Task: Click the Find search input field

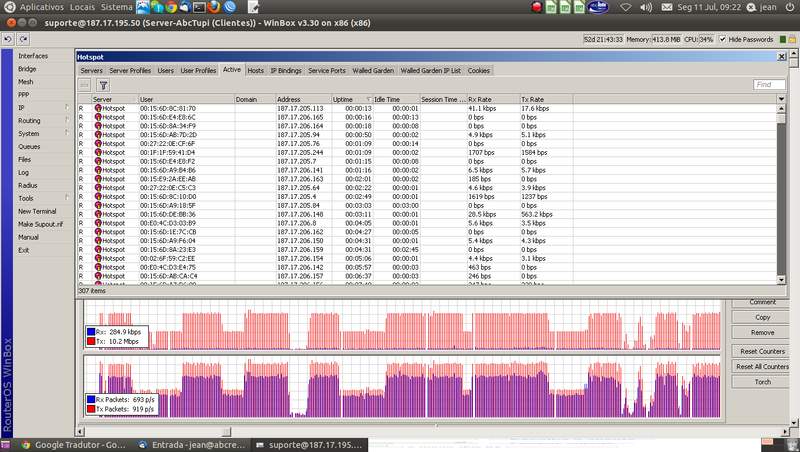Action: [768, 86]
